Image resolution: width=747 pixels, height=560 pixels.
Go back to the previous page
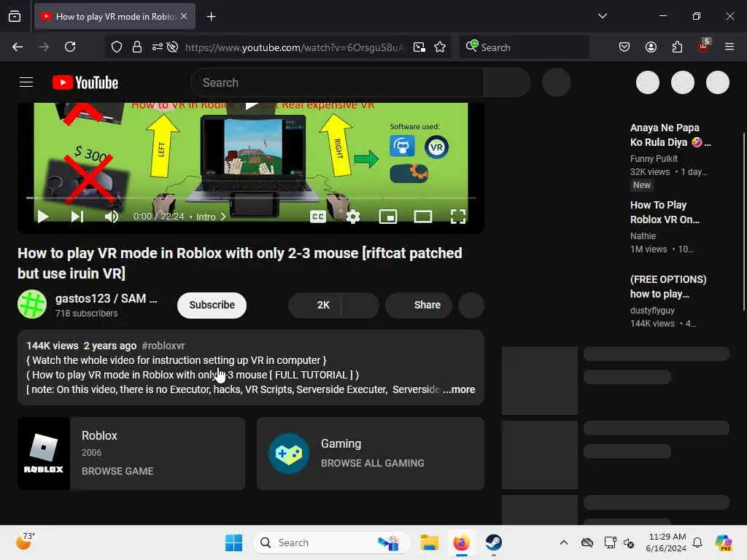click(x=18, y=47)
